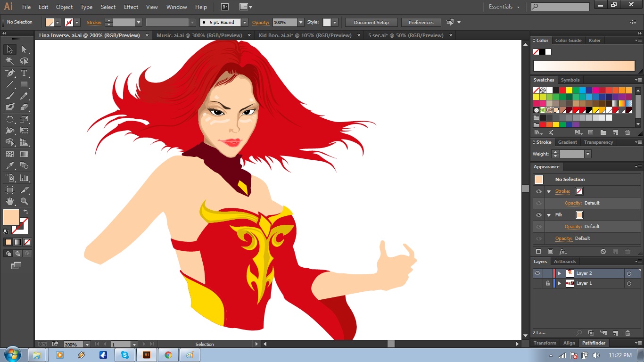Viewport: 644px width, 362px height.
Task: Select the Rotate tool
Action: click(10, 120)
